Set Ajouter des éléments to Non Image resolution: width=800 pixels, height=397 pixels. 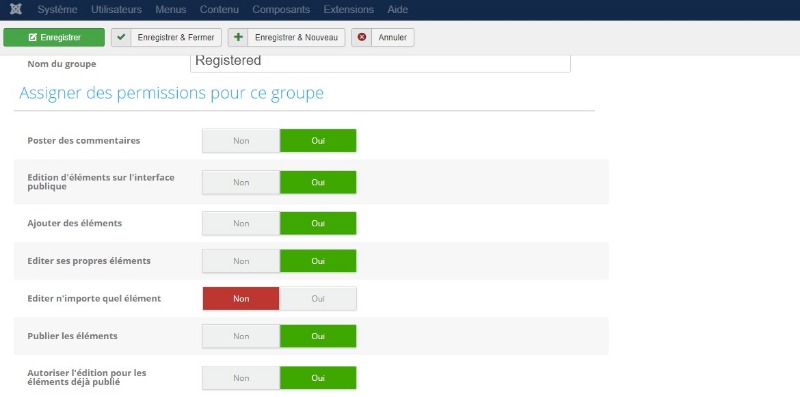(x=241, y=224)
